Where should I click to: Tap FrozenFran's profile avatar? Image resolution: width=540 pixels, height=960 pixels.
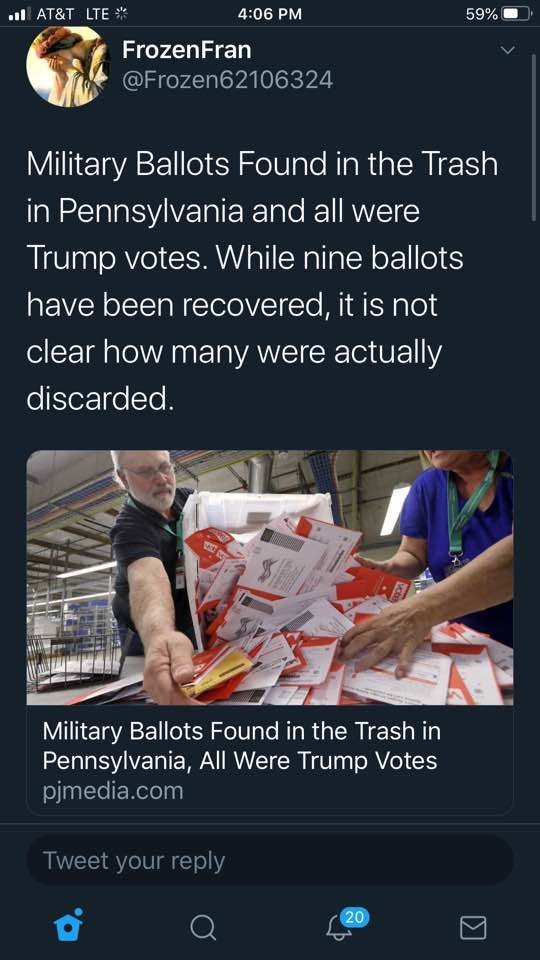point(67,66)
